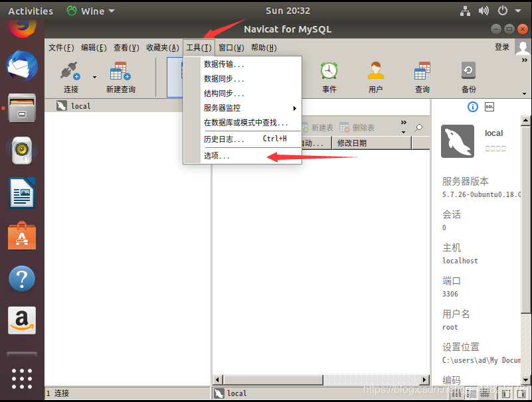
Task: Open Help from the dock
Action: (22, 279)
